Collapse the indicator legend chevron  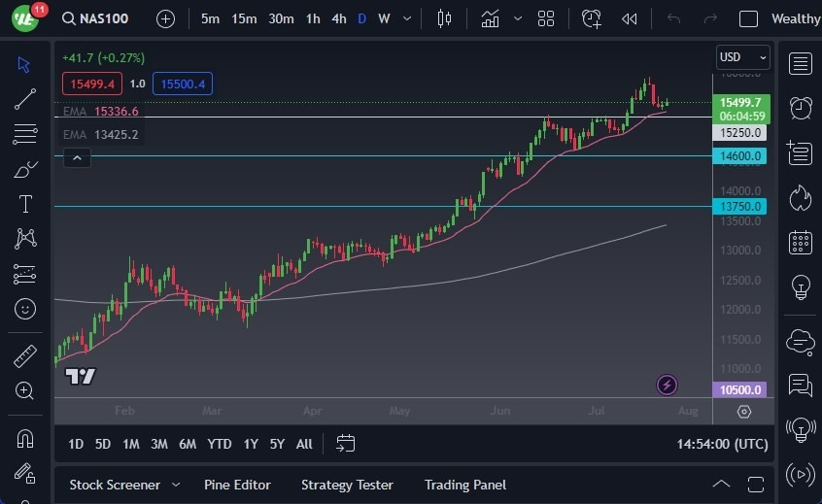tap(77, 158)
